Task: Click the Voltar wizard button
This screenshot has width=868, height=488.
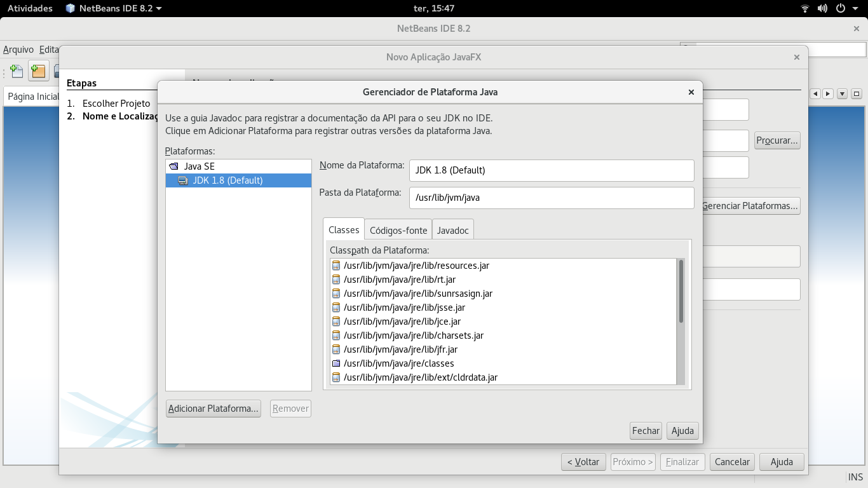Action: [583, 462]
